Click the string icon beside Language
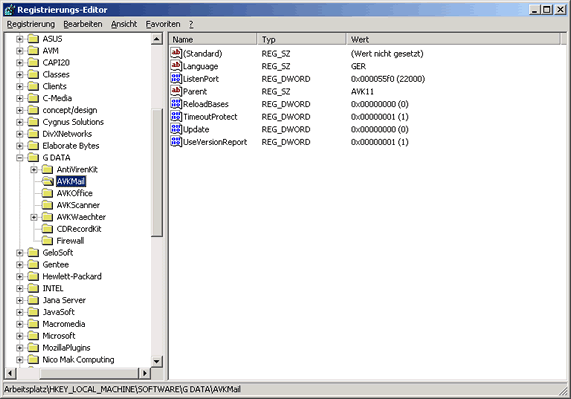This screenshot has width=571, height=399. pyautogui.click(x=176, y=66)
